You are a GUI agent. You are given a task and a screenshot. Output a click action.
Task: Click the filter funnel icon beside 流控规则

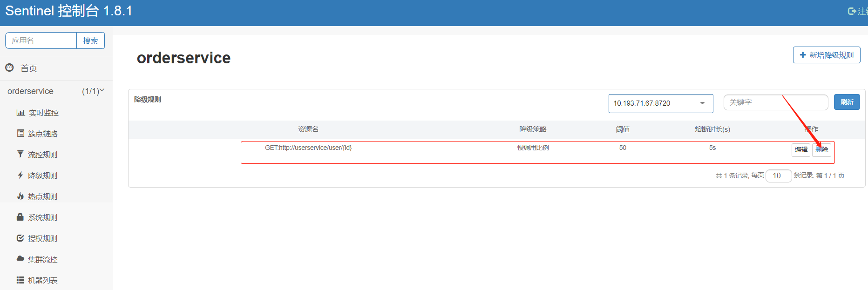coord(20,154)
